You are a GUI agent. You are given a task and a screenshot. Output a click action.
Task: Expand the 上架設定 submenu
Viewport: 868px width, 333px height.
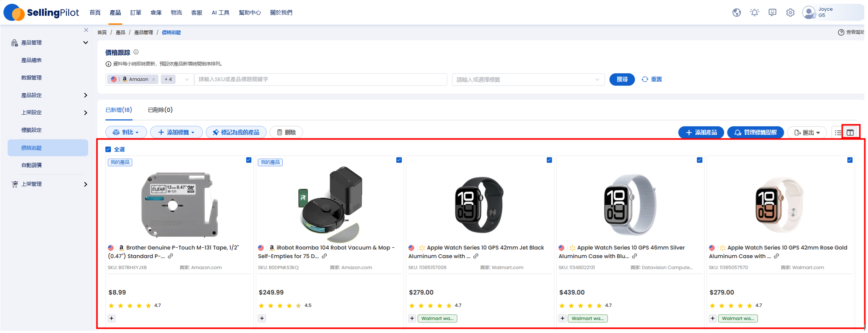(x=86, y=113)
